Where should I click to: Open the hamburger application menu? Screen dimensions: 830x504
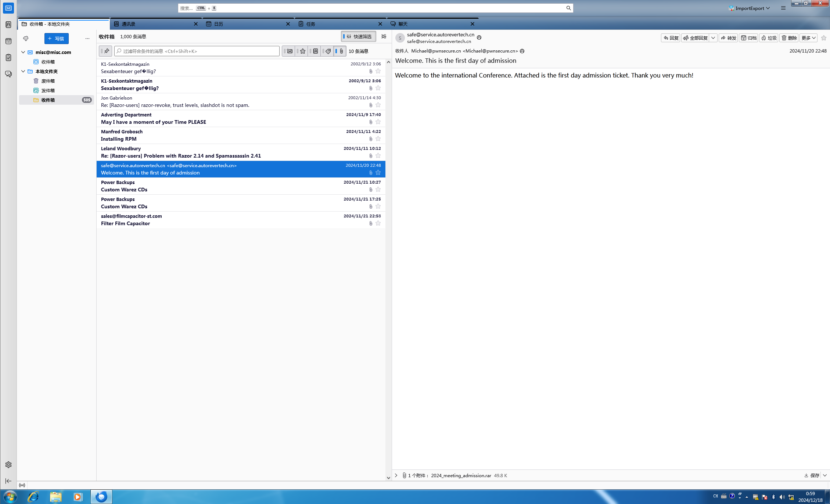(x=783, y=8)
